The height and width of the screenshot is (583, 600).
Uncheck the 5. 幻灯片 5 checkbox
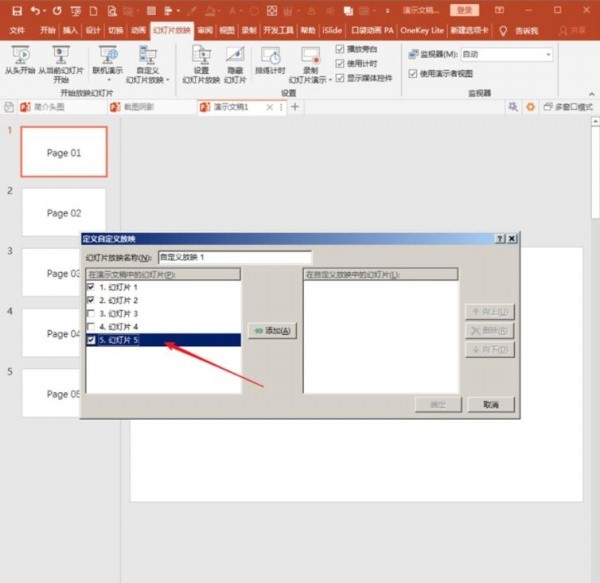(x=91, y=340)
